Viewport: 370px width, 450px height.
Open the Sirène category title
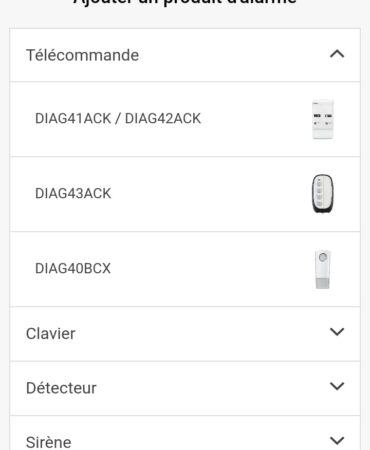coord(49,442)
